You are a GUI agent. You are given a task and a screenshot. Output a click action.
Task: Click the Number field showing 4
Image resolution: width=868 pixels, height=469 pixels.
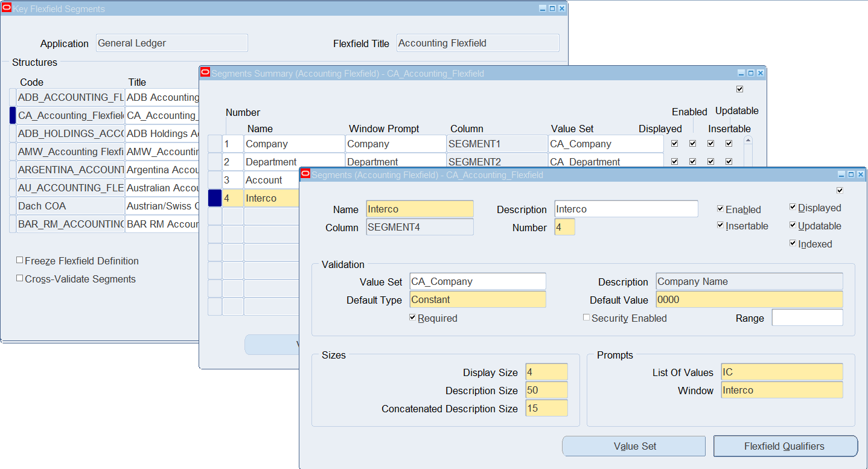[564, 228]
